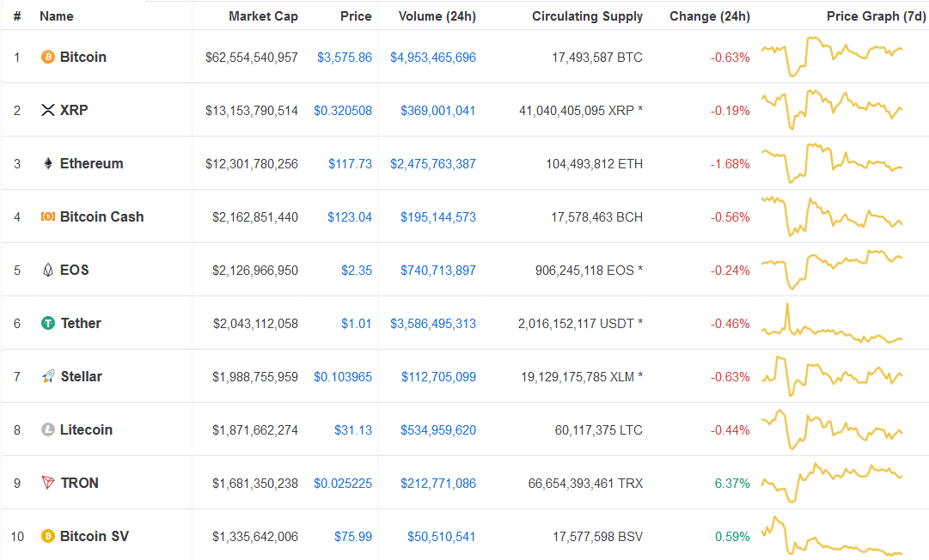The image size is (929, 560).
Task: Open XRP price $0.320508 link
Action: pyautogui.click(x=343, y=111)
